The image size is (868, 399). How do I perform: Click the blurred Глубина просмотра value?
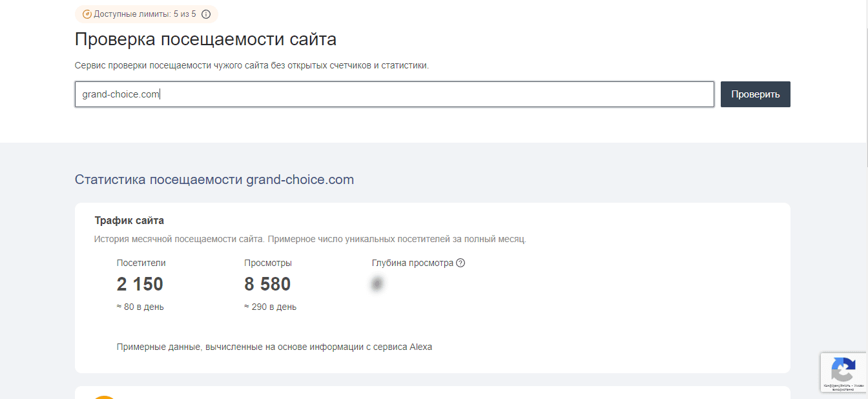tap(377, 284)
